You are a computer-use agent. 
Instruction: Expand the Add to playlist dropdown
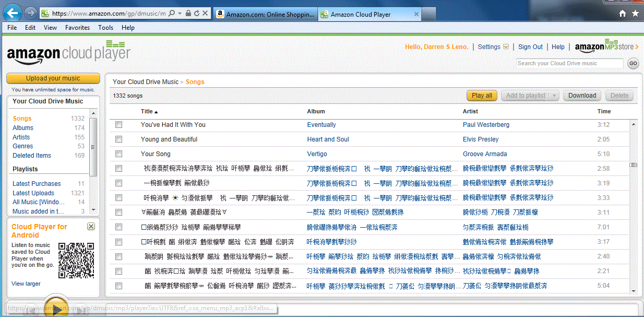pos(554,96)
